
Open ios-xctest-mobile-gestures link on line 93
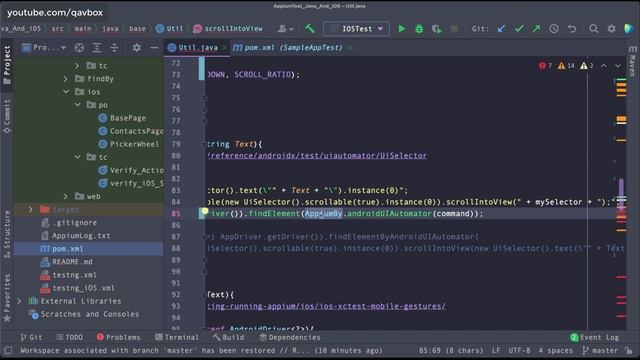tap(327, 306)
